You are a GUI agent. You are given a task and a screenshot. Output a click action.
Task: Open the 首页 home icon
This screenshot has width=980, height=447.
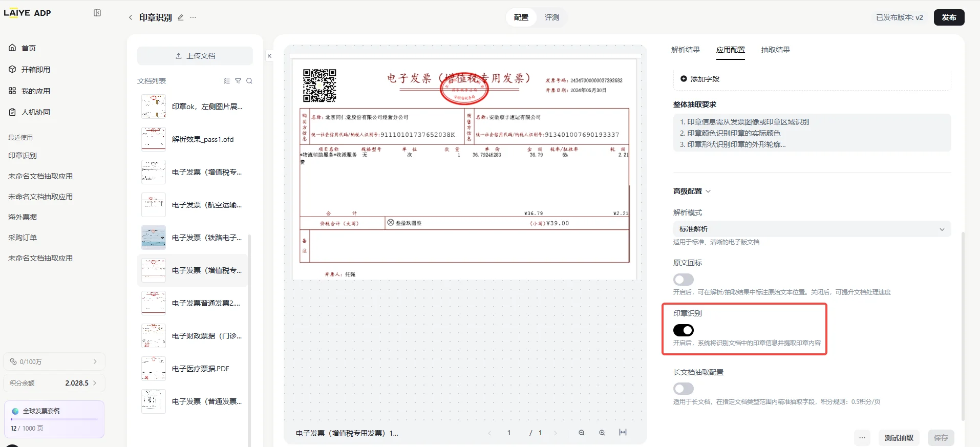click(12, 48)
